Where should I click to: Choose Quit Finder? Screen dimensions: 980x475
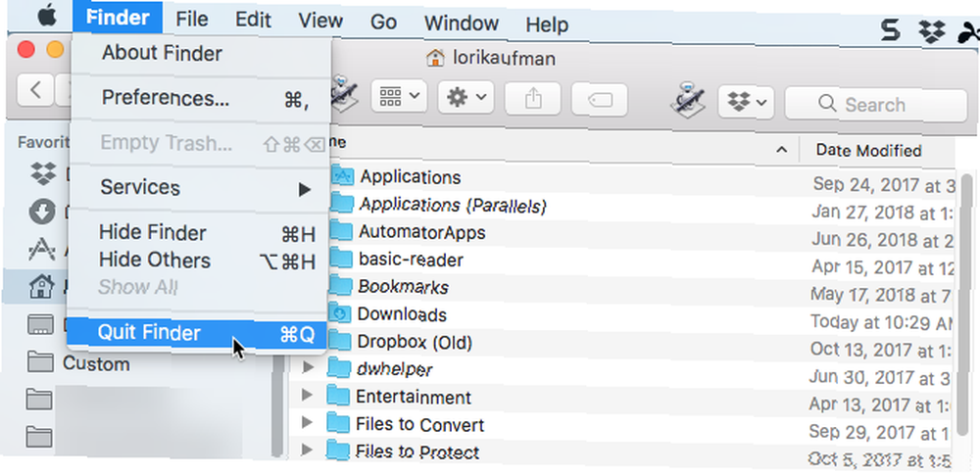pos(197,333)
